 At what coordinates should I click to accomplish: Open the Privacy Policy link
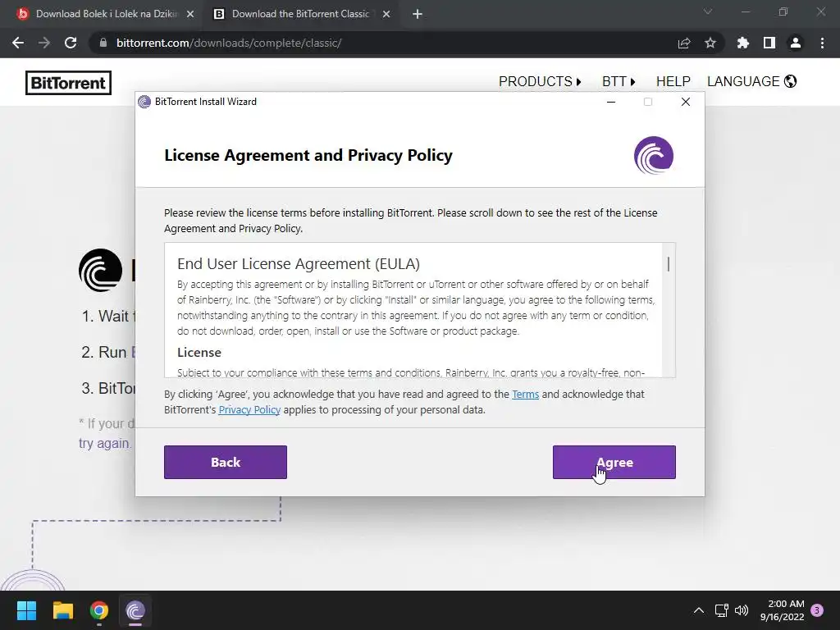pyautogui.click(x=249, y=410)
